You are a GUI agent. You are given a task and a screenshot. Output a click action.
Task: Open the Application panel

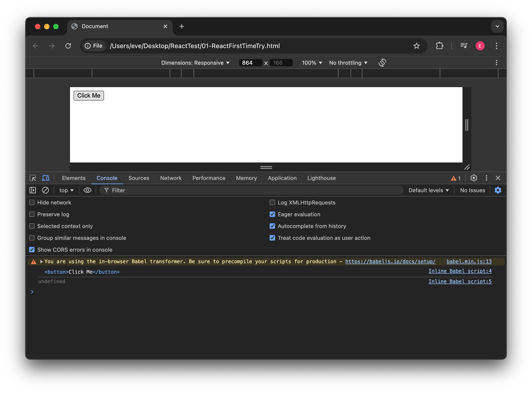coord(282,178)
